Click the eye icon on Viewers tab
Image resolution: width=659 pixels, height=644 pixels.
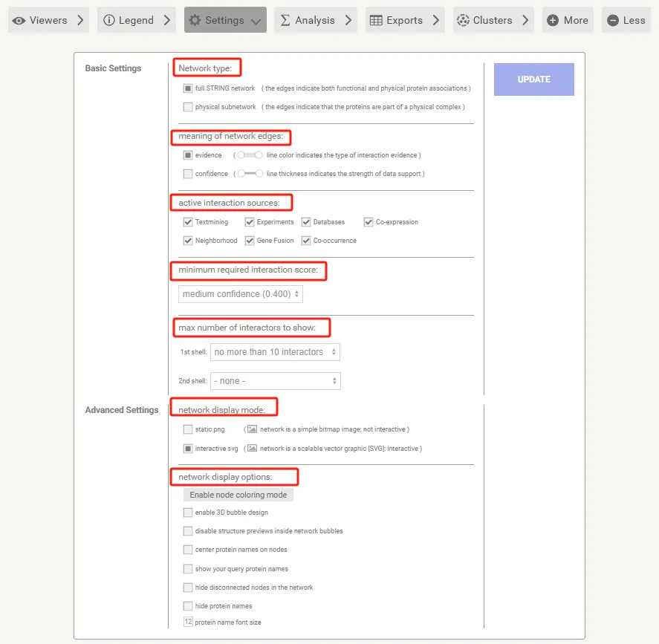19,21
